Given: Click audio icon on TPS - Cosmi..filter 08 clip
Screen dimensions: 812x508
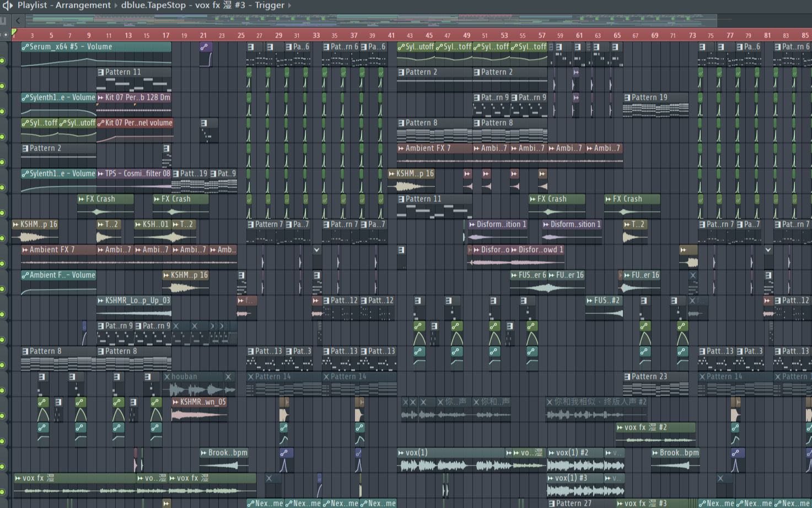Looking at the screenshot, I should (101, 174).
